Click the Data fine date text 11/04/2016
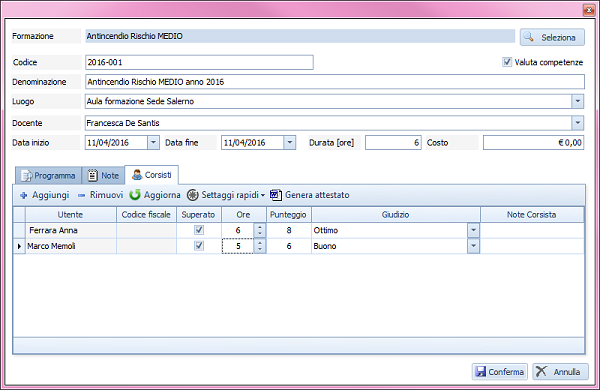Image resolution: width=600 pixels, height=390 pixels. (x=245, y=143)
